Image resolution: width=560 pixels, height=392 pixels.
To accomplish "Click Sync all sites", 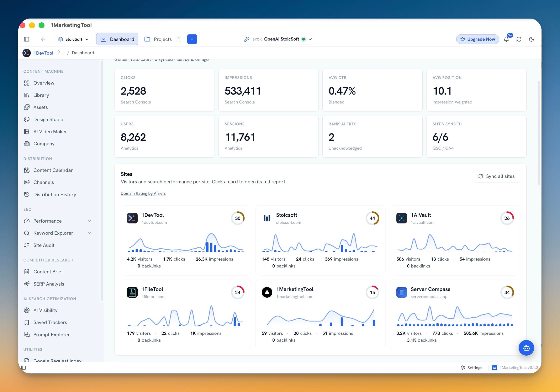I will (496, 176).
